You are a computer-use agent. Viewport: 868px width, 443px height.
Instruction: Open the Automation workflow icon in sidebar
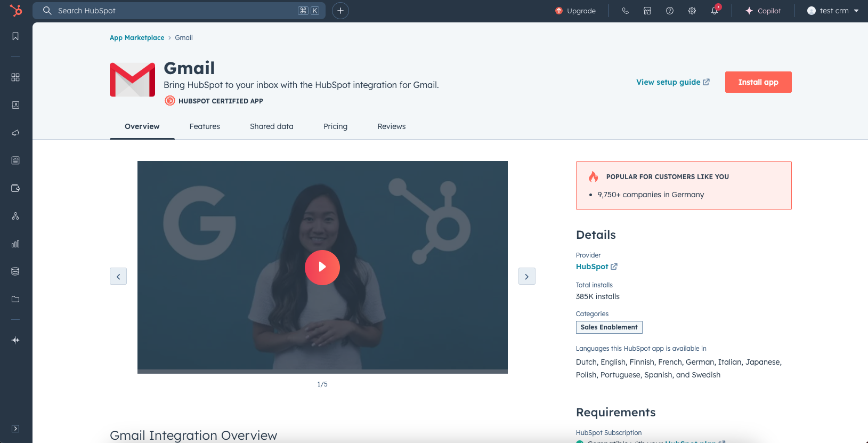[x=15, y=216]
